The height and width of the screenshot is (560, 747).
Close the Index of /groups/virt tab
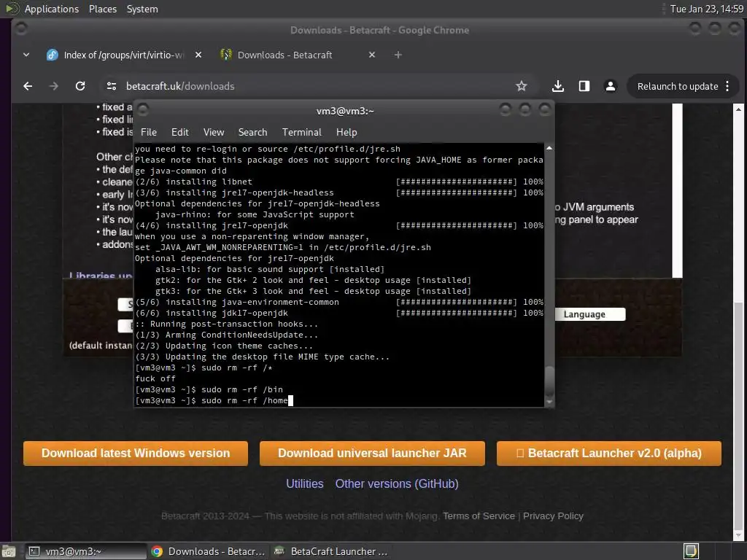(198, 55)
